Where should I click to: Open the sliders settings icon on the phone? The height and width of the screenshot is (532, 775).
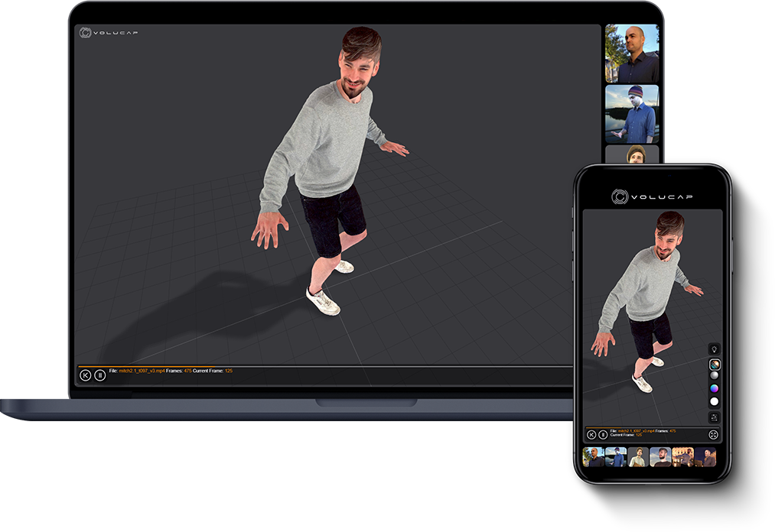pyautogui.click(x=715, y=417)
